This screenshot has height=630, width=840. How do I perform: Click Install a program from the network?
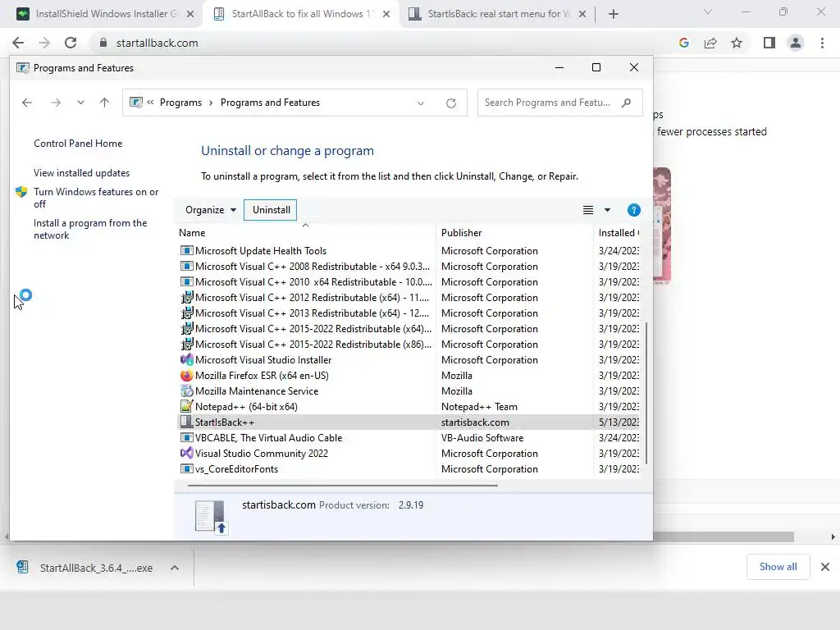pos(90,229)
